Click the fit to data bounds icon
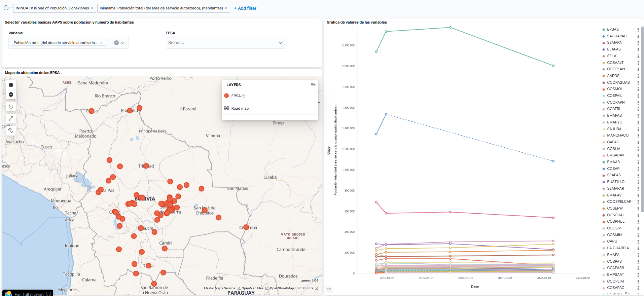This screenshot has width=644, height=296. tap(11, 107)
